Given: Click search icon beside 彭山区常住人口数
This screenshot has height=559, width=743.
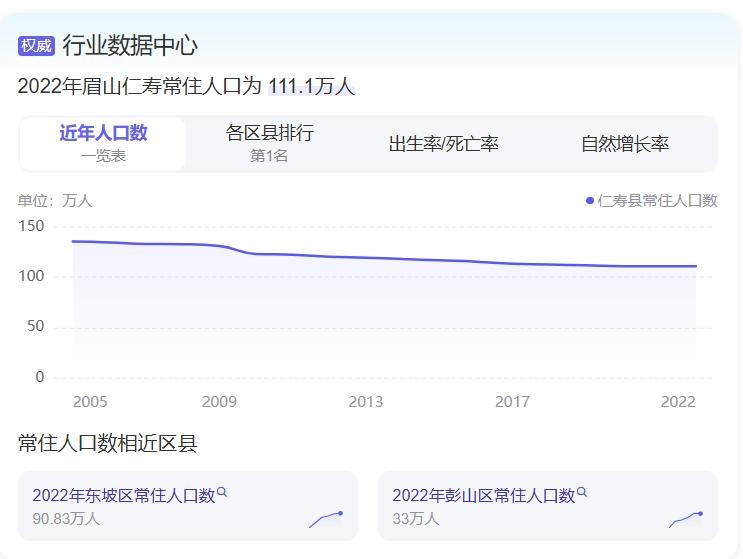Looking at the screenshot, I should (x=582, y=492).
